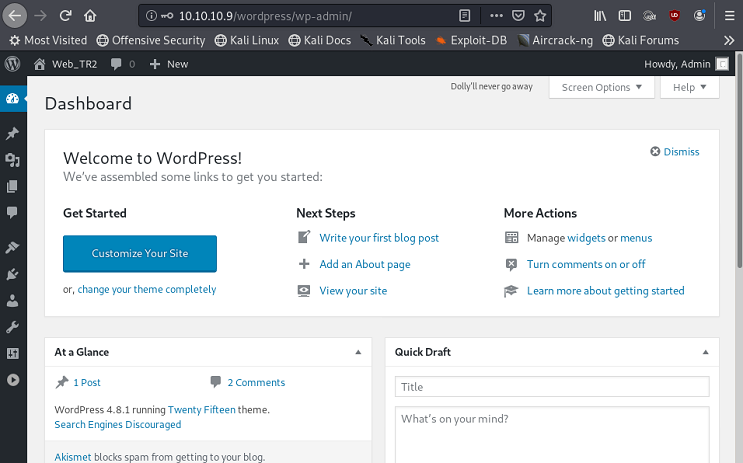This screenshot has height=463, width=743.
Task: Focus the Quick Draft Title field
Action: coord(552,387)
